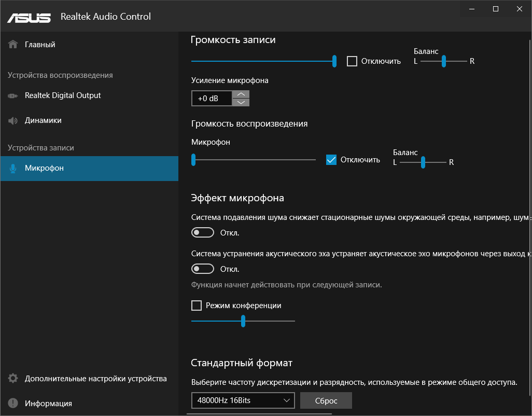Click the Информация info icon
This screenshot has height=416, width=532.
pyautogui.click(x=12, y=403)
